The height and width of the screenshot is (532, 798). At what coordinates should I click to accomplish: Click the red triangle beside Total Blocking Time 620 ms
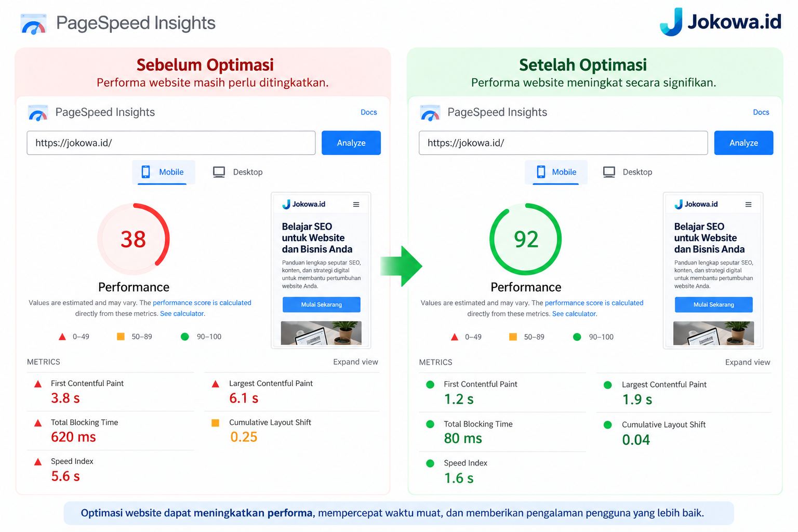point(38,423)
